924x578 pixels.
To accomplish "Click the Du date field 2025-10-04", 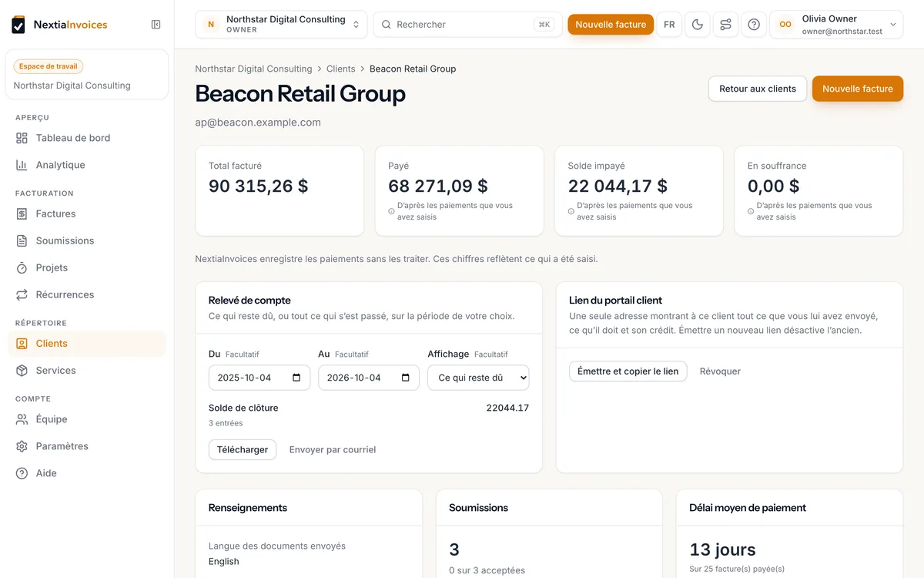I will click(259, 378).
